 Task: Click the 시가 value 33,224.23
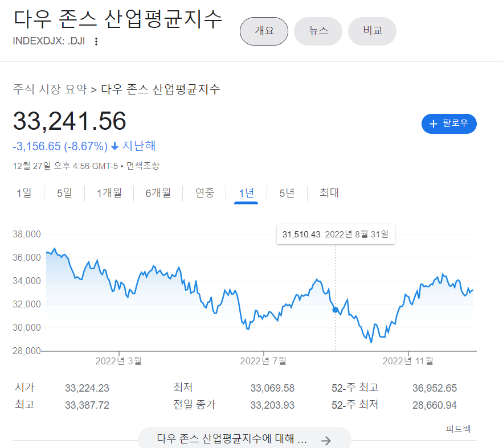[87, 388]
